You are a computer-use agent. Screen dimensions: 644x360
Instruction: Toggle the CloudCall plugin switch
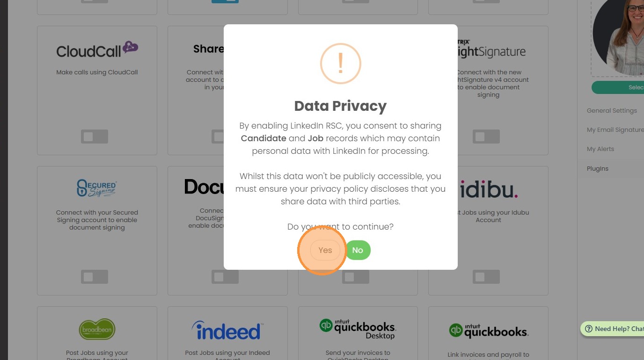coord(95,137)
